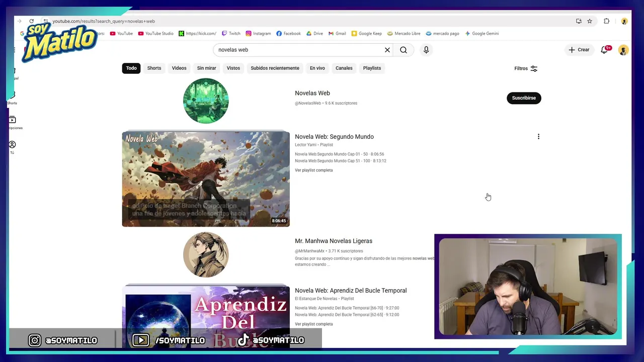Select the Todo filter chip

[131, 68]
